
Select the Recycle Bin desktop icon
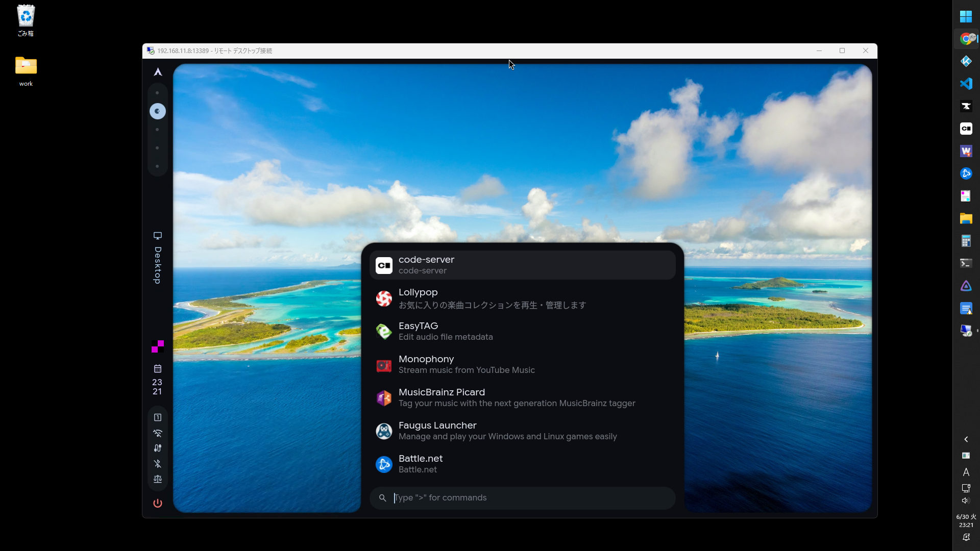26,21
